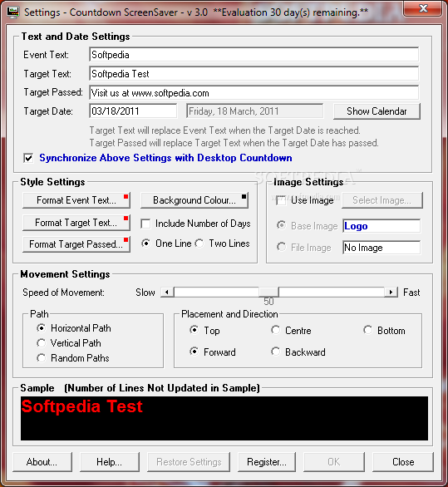Click the Close button at bottom
448x487 pixels.
click(403, 462)
